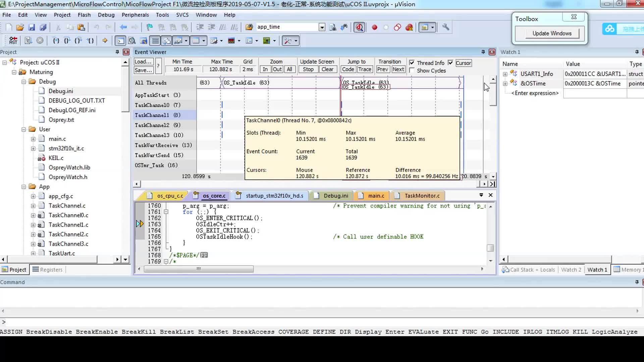Expand the USART1_Info watch entry
The height and width of the screenshot is (362, 644).
[505, 74]
